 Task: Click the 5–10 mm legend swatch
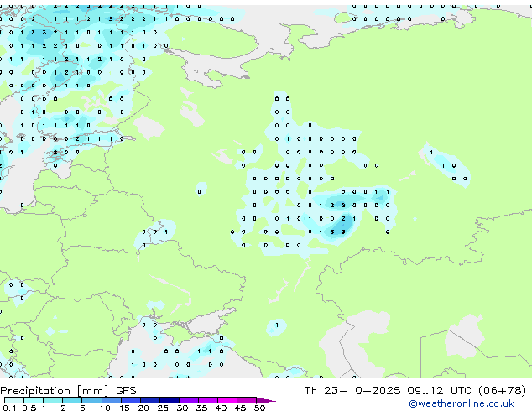pyautogui.click(x=91, y=400)
